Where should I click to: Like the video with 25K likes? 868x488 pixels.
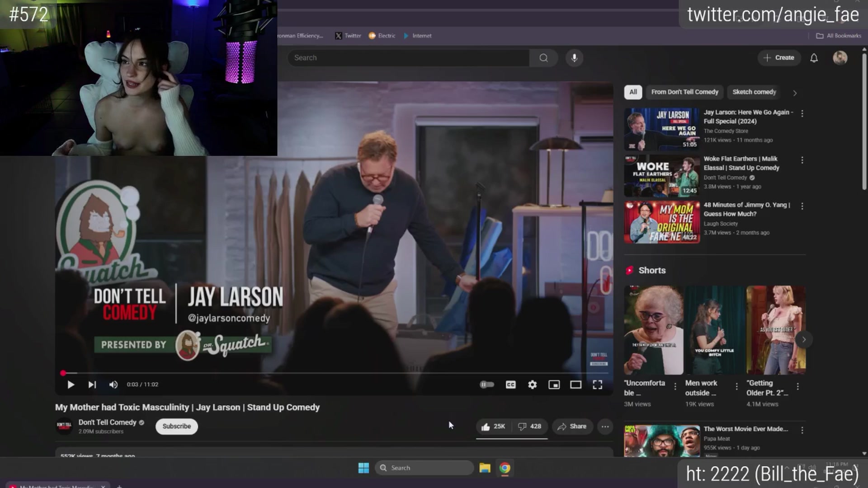(x=493, y=426)
